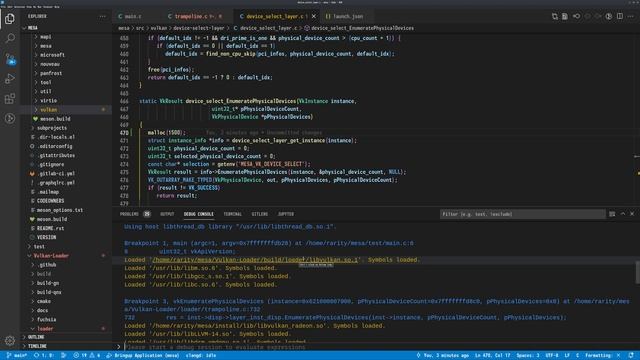Click libvulkan.so.1 path link in console

pos(255,260)
